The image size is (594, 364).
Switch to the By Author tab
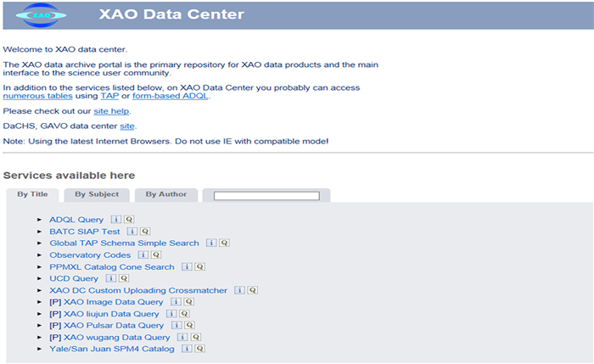165,194
